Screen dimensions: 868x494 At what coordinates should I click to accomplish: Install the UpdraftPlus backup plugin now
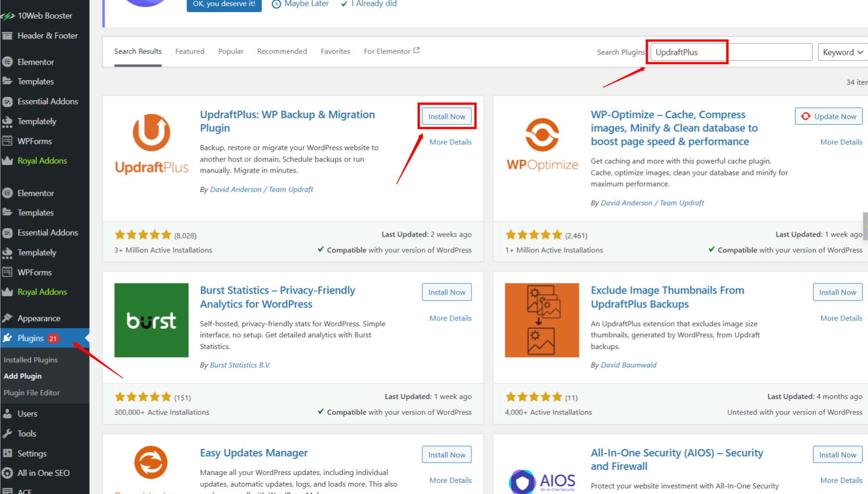[x=447, y=116]
